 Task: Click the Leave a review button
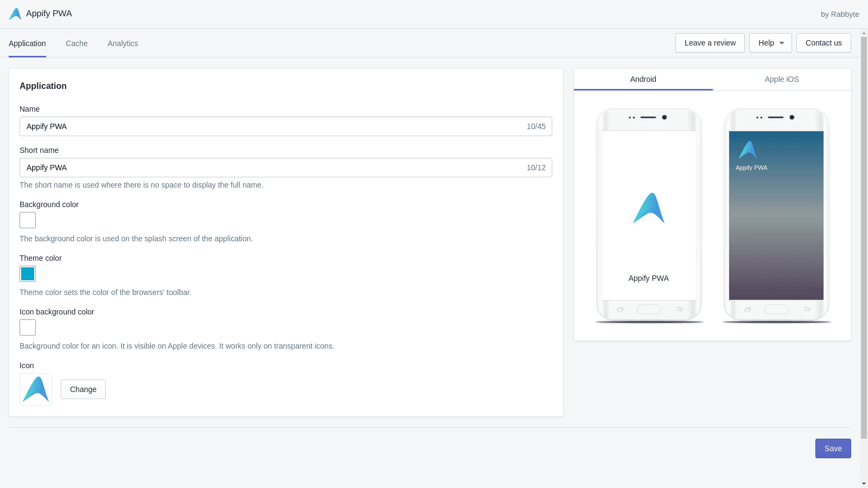[x=710, y=43]
